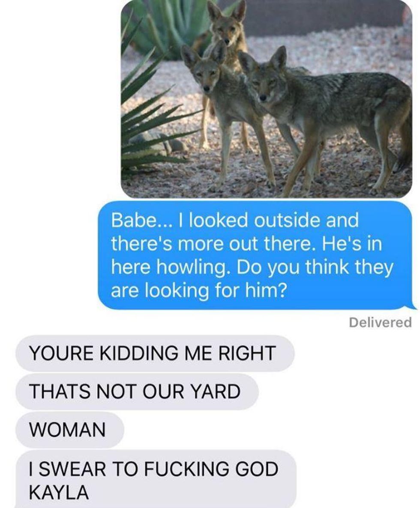Tap the 'I SWEAR TO FUCKING GOD KAYLA' bubble
Image resolution: width=420 pixels, height=508 pixels.
tap(156, 479)
